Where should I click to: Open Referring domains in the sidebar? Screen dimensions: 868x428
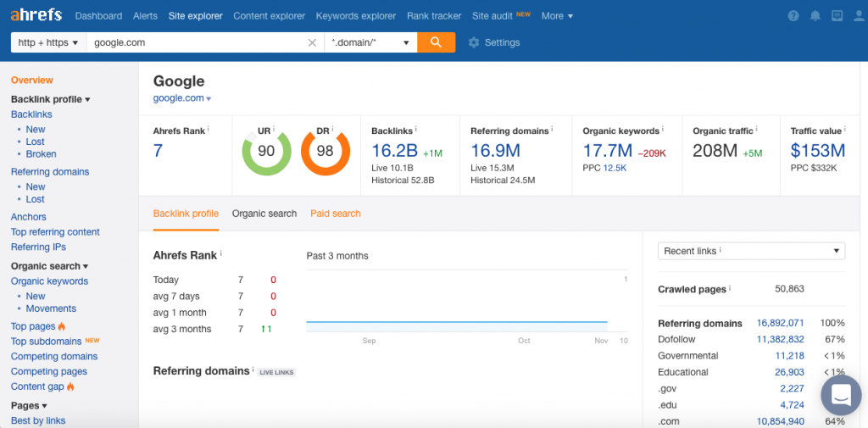tap(50, 172)
